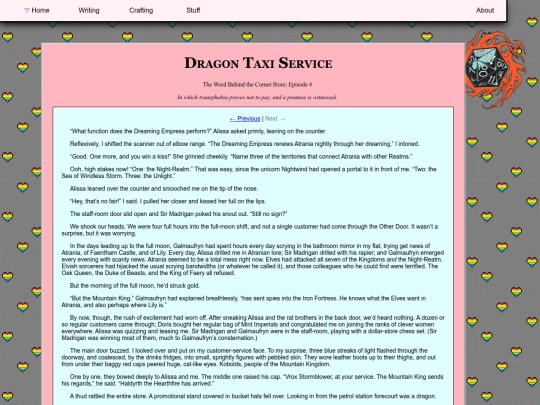The image size is (540, 405).
Task: Click the line starting 'A thud rattled the entire store'
Action: coord(253,396)
